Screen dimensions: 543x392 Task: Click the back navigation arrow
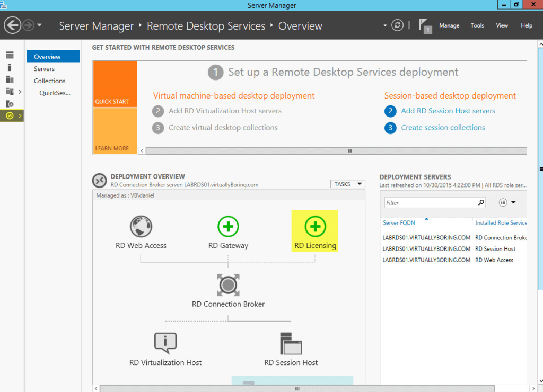coord(12,25)
